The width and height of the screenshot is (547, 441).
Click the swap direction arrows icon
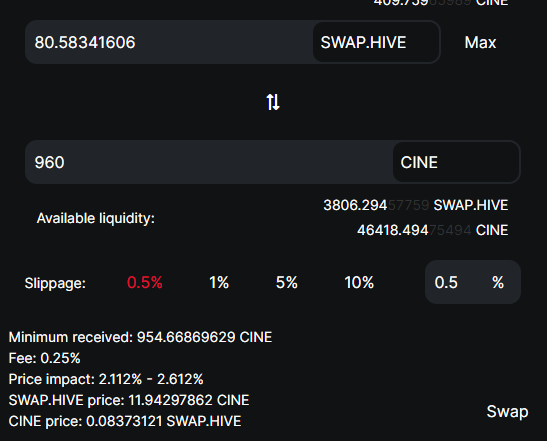273,102
